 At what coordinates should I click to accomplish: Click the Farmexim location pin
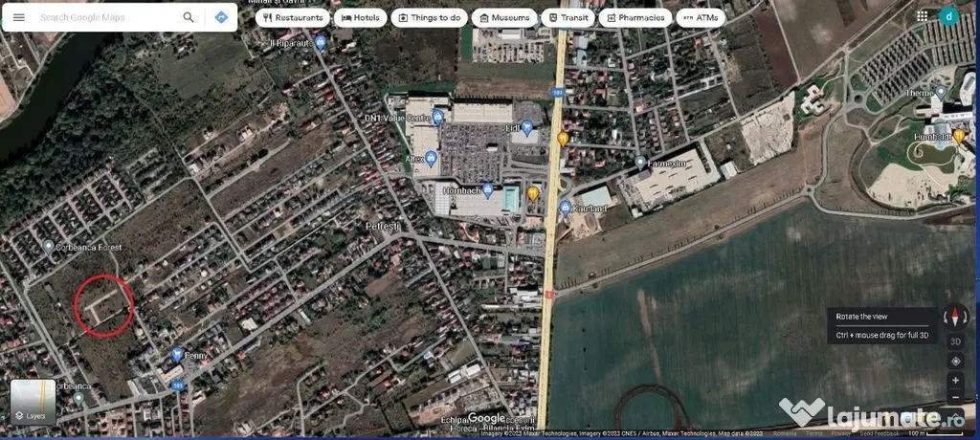640,163
